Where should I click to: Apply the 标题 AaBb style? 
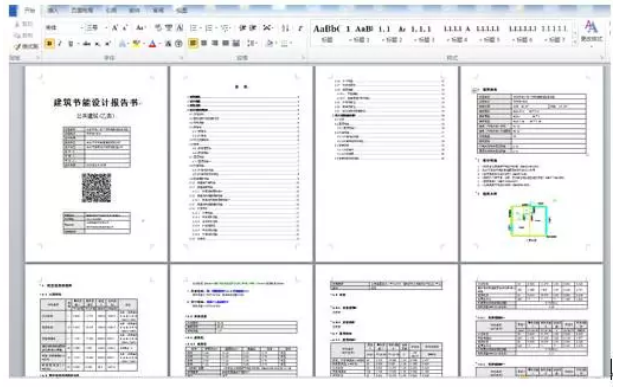(x=326, y=33)
